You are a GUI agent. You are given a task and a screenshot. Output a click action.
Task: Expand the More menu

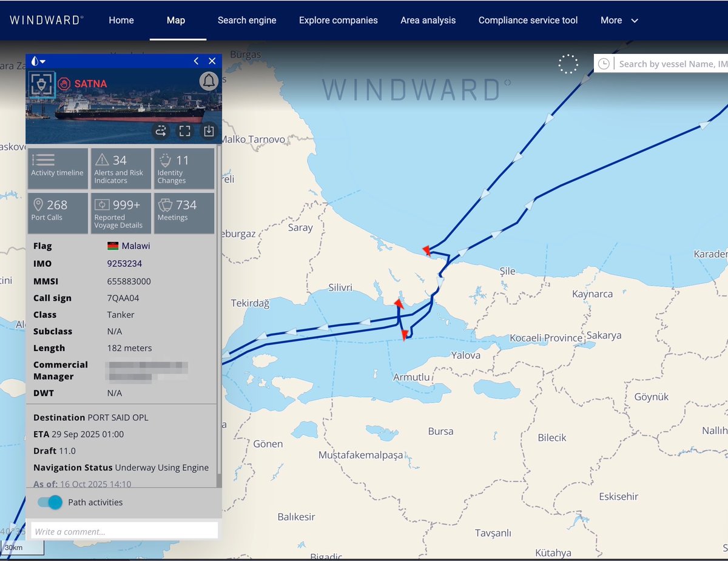(x=619, y=20)
